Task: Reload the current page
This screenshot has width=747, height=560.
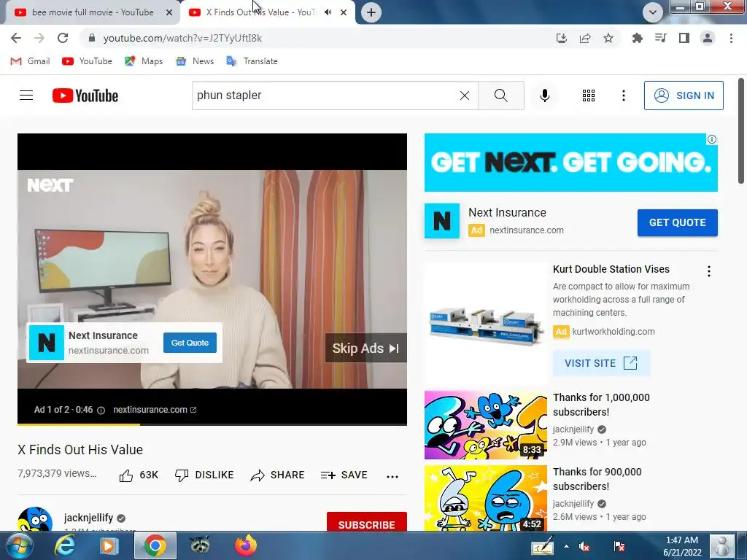Action: 63,38
